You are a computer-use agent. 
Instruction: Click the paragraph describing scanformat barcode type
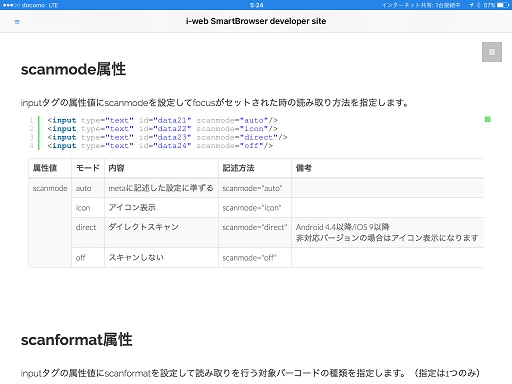(250, 373)
